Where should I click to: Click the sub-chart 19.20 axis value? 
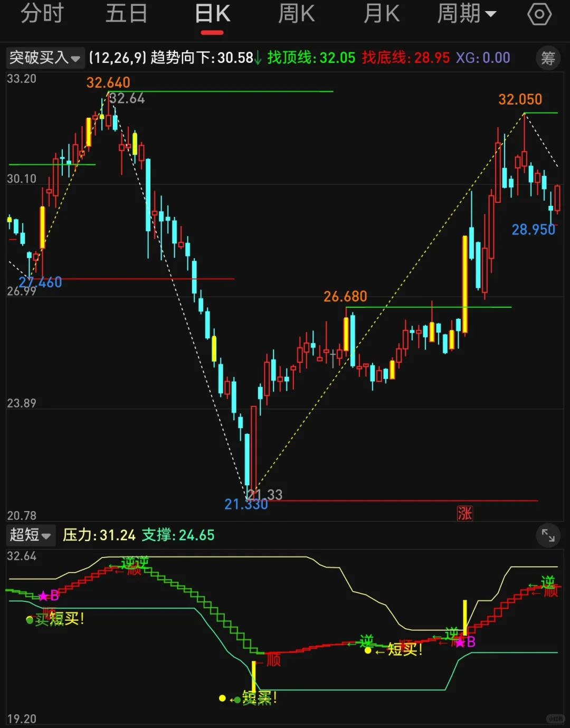[22, 719]
